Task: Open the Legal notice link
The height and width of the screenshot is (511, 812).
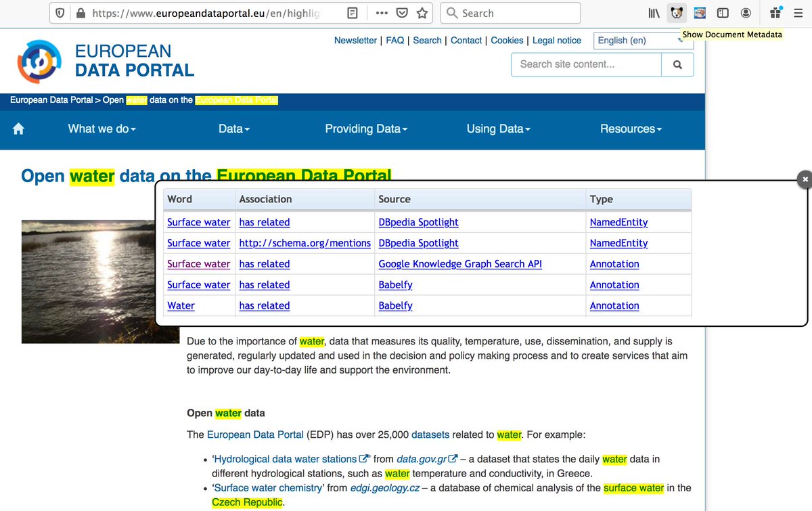Action: click(x=557, y=41)
